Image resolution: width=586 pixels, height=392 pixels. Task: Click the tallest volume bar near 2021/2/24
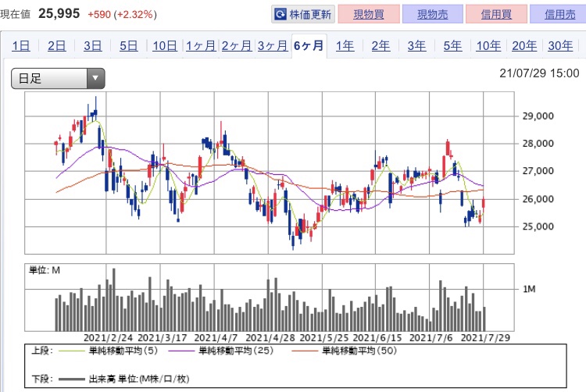point(113,299)
